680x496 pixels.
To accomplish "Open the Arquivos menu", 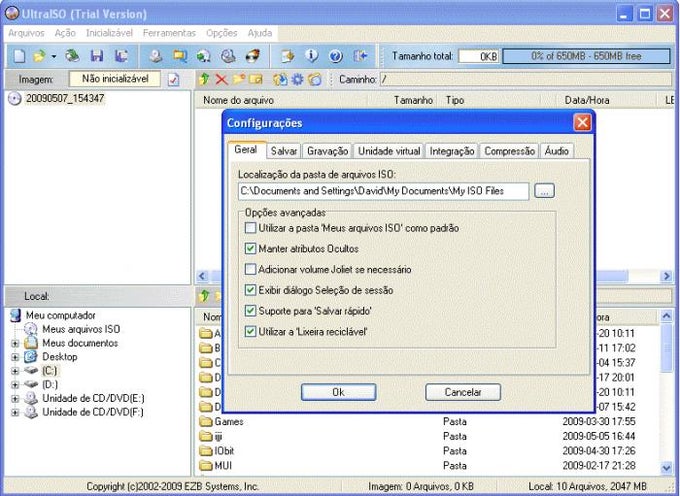I will (x=26, y=33).
